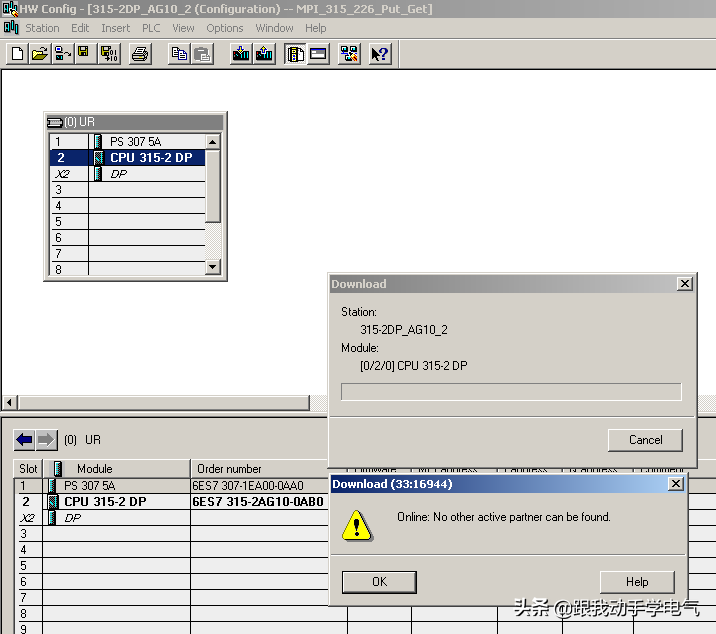Viewport: 716px width, 634px height.
Task: Open the Options menu
Action: [x=225, y=28]
